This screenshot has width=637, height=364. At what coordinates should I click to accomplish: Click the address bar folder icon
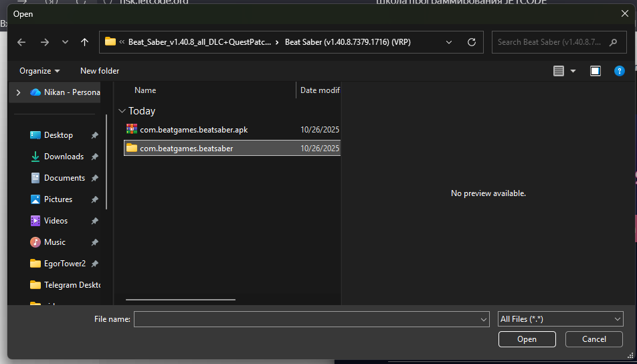pos(110,42)
